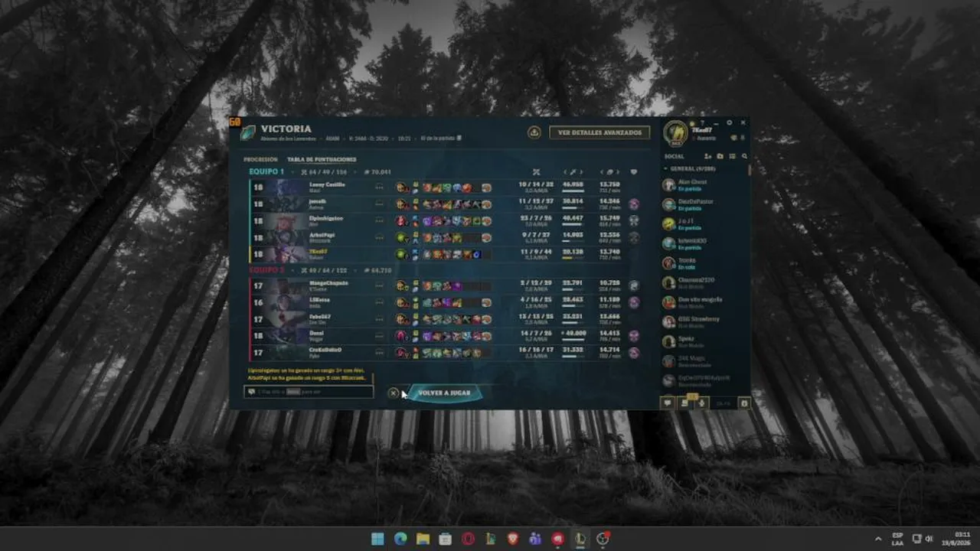This screenshot has height=551, width=980.
Task: Click the X button beside Volver a Jugar
Action: pyautogui.click(x=393, y=393)
